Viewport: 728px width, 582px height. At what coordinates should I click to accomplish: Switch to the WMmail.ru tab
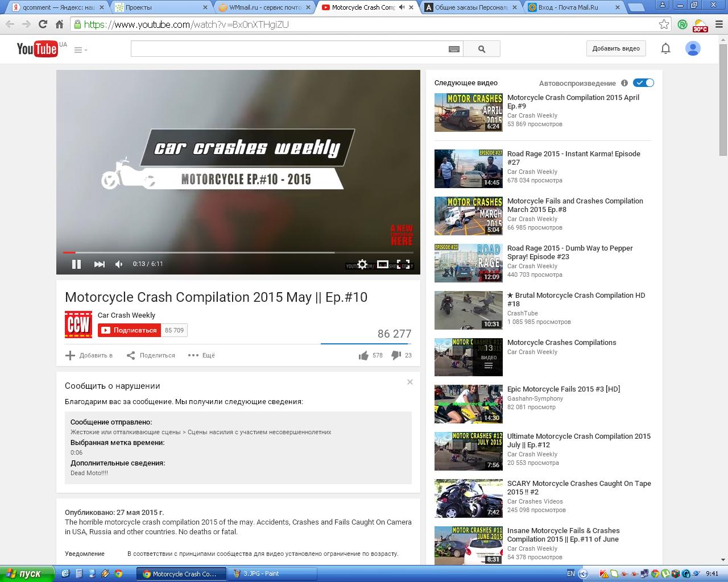coord(264,7)
